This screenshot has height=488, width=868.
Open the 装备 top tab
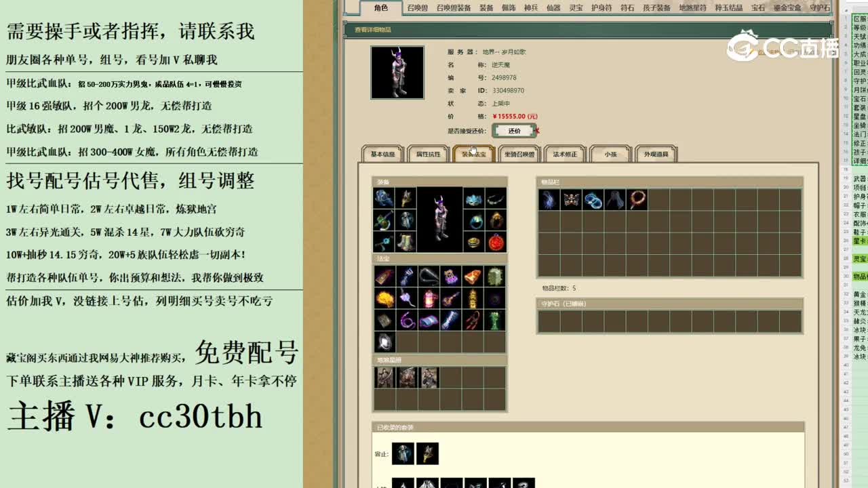(x=486, y=8)
